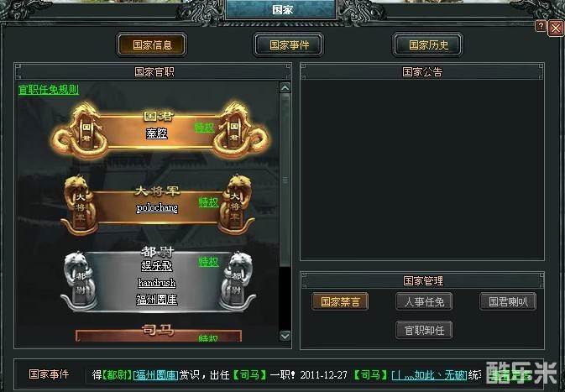Open the 国家历史 tab
Image resolution: width=565 pixels, height=392 pixels.
(428, 45)
